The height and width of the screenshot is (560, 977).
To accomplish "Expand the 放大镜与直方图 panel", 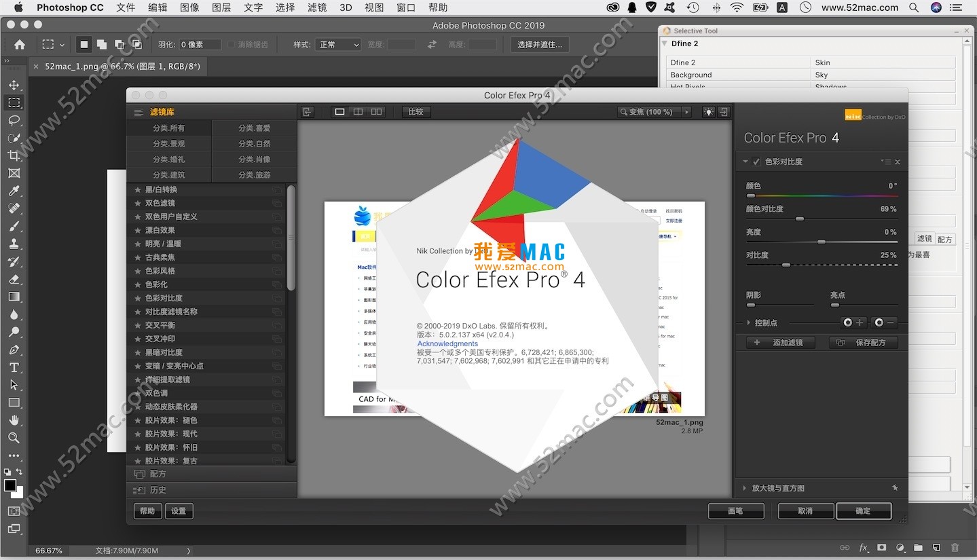I will pos(745,488).
